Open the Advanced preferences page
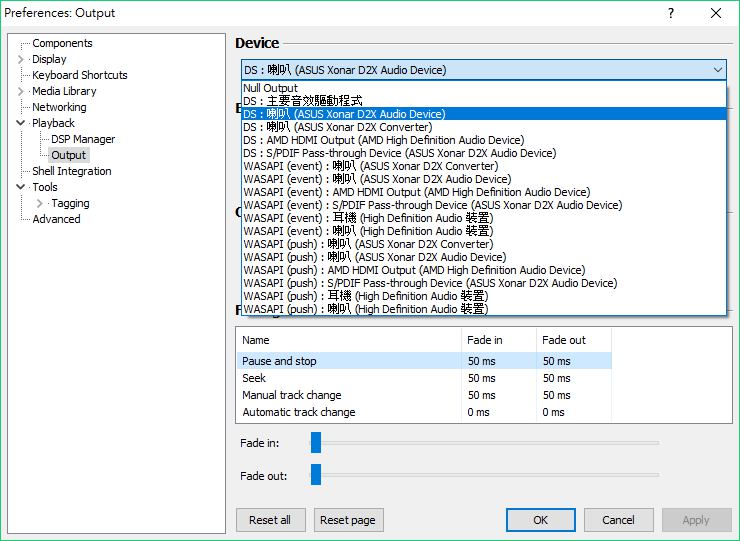The height and width of the screenshot is (541, 740). [56, 219]
